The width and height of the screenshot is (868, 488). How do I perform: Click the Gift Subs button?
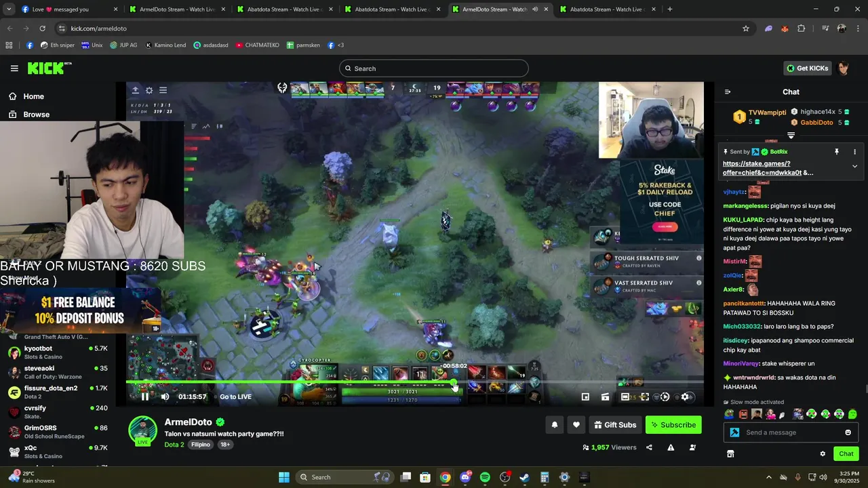click(x=615, y=425)
